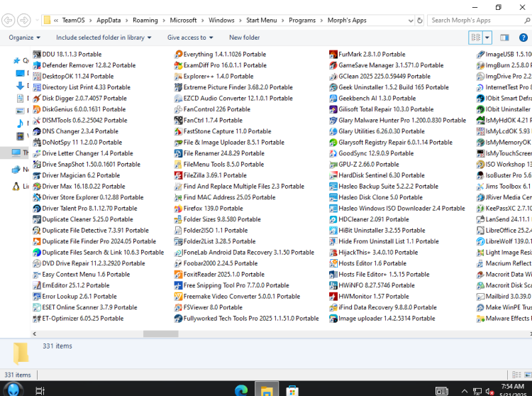Click the FurMark 2.8.1.0 Portable icon
This screenshot has height=396, width=532.
333,55
